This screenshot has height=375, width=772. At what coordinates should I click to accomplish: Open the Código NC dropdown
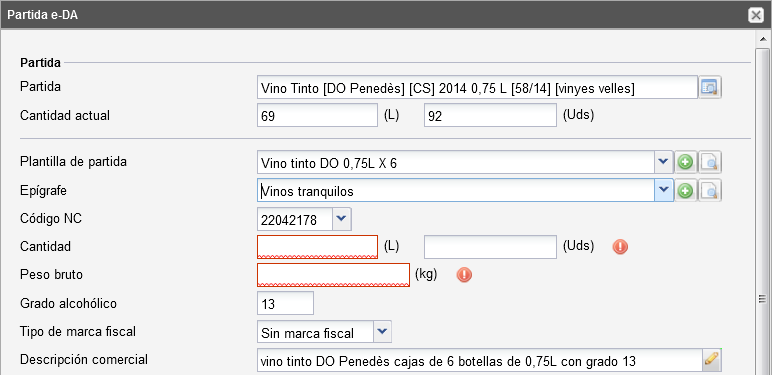pos(342,219)
